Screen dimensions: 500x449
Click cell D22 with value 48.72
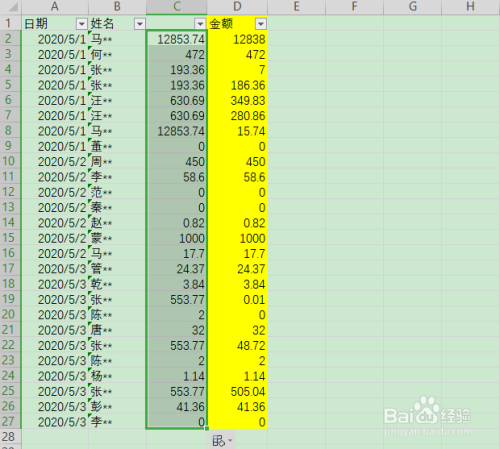[237, 345]
